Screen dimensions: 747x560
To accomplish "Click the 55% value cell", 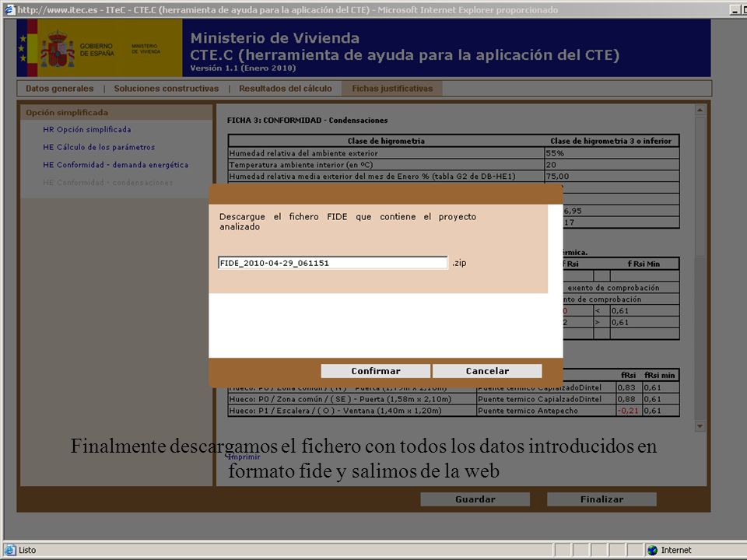I will (612, 153).
